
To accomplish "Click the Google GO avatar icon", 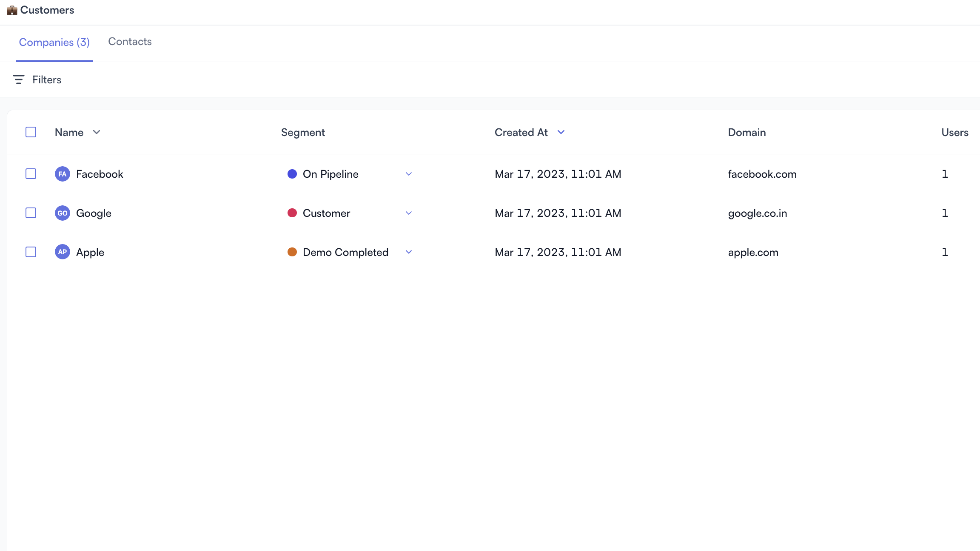I will (x=63, y=213).
